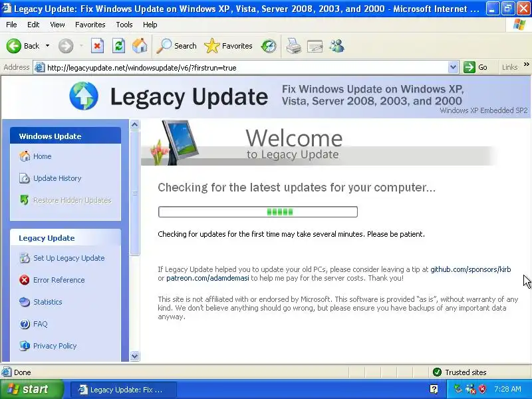
Task: Open the Statistics link
Action: (47, 302)
